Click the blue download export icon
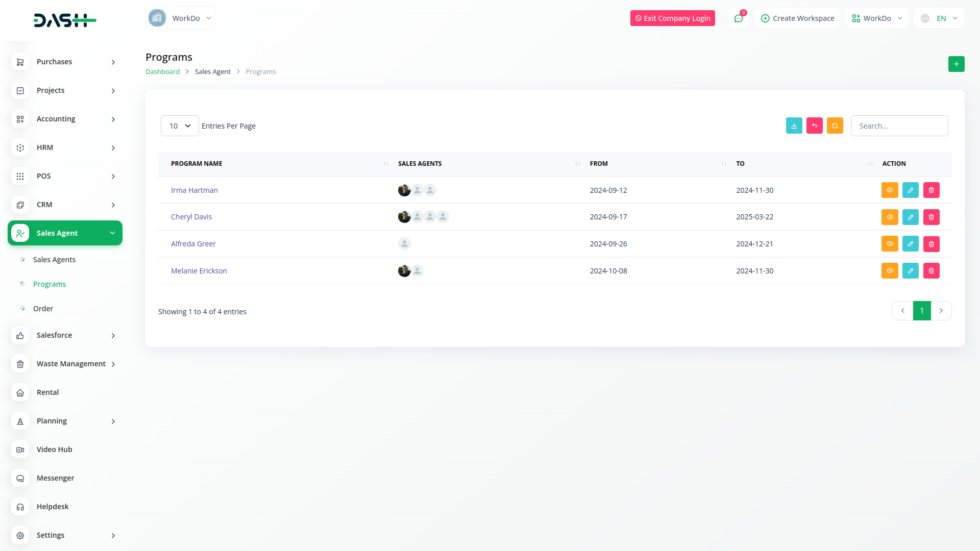The height and width of the screenshot is (551, 980). point(794,126)
